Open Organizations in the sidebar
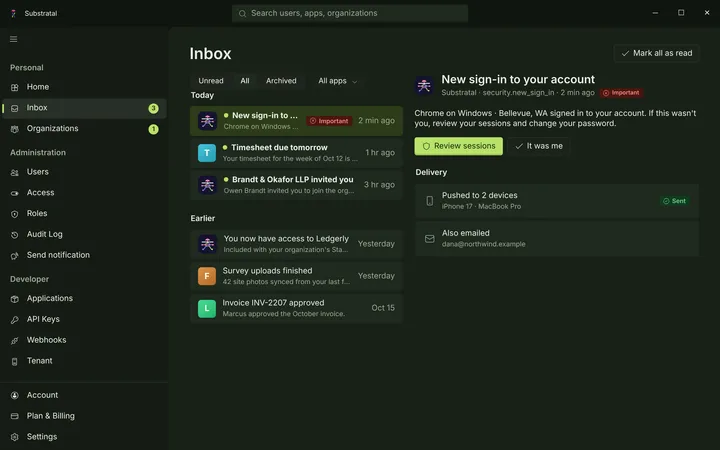The image size is (720, 450). tap(84, 129)
